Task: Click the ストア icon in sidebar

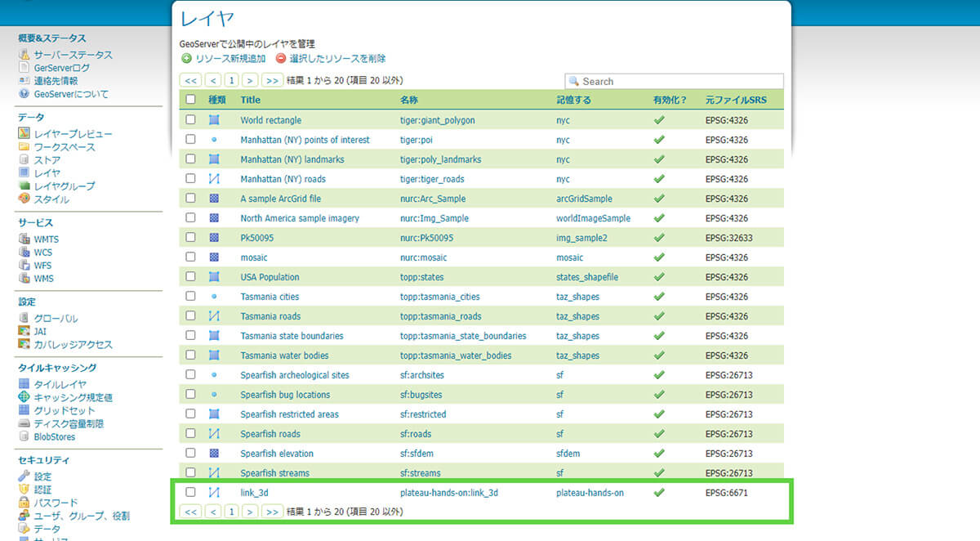Action: (24, 160)
